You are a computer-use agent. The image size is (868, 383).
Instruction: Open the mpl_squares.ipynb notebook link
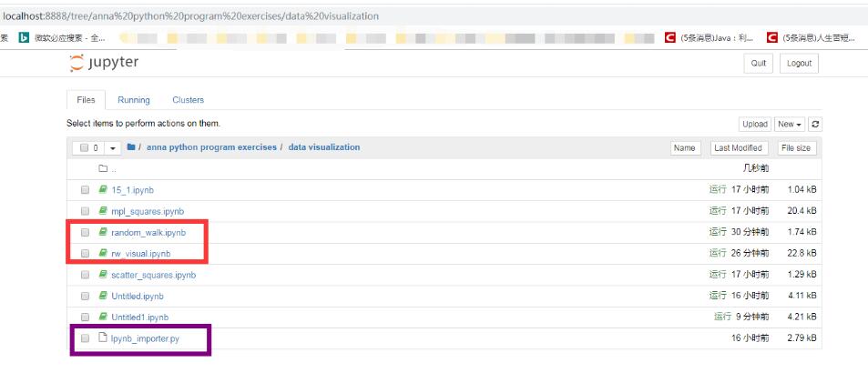click(148, 211)
